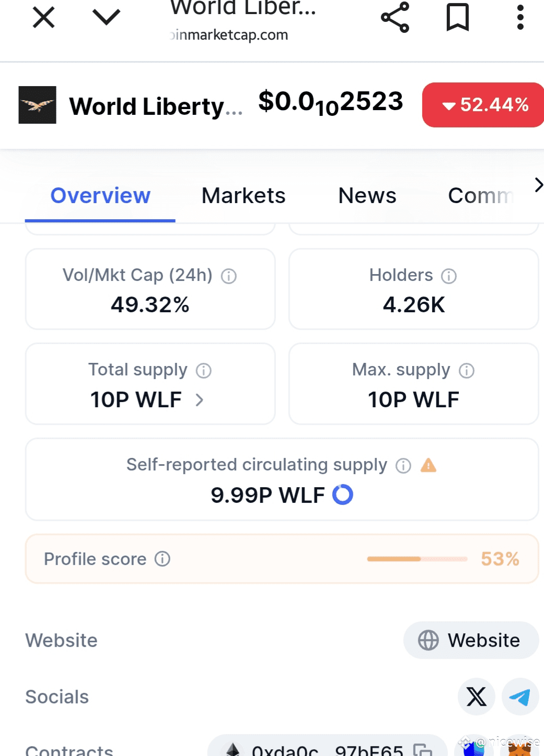
Task: Click the red 52.44% change badge
Action: (x=483, y=104)
